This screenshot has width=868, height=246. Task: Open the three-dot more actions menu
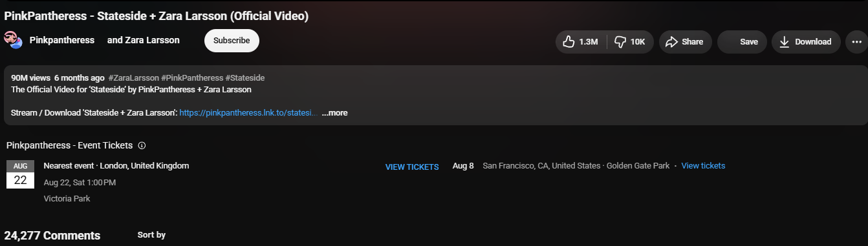(x=857, y=42)
